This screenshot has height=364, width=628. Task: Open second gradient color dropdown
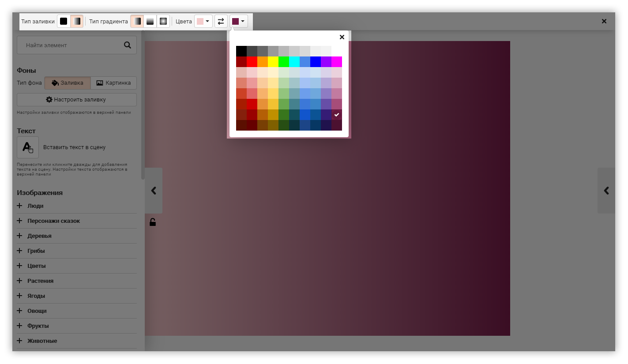(x=239, y=21)
